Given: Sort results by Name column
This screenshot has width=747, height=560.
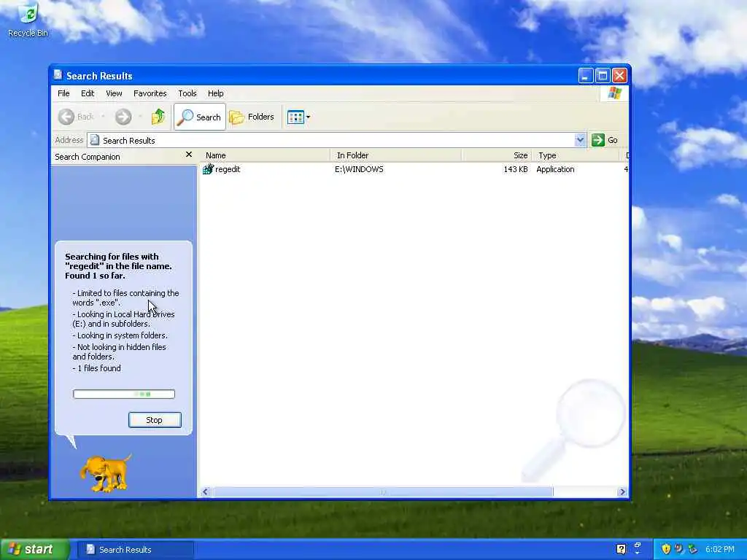Looking at the screenshot, I should (264, 155).
